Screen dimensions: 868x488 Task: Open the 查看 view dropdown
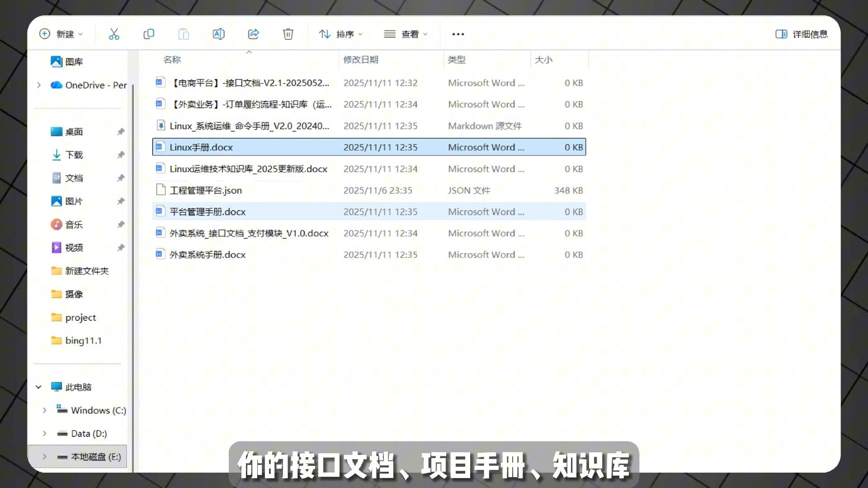406,34
